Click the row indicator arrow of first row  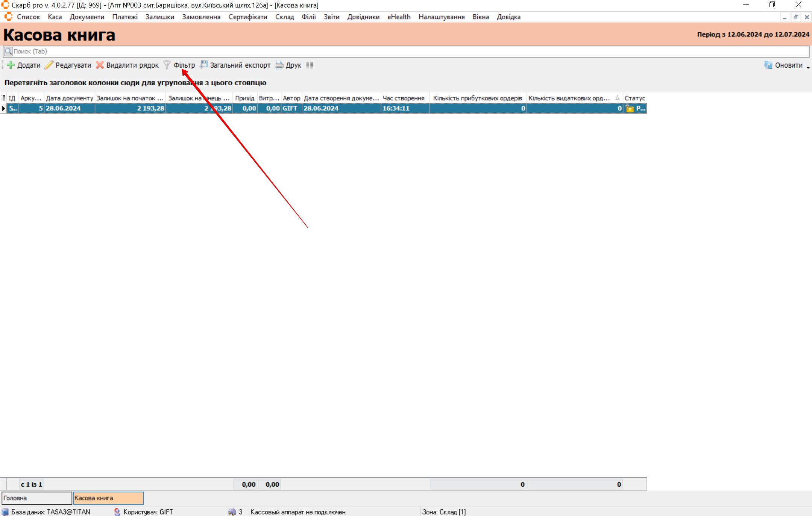pos(3,108)
